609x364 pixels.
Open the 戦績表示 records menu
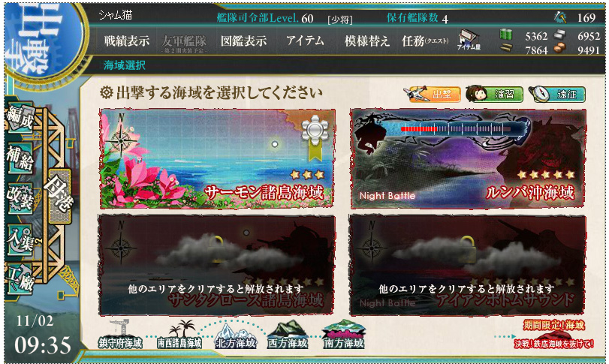tap(127, 41)
